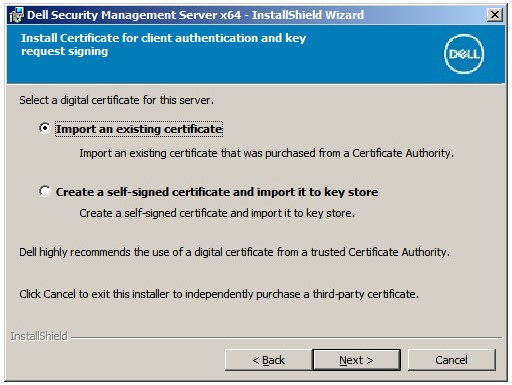Click the plain self-signed certificate description line

click(217, 213)
